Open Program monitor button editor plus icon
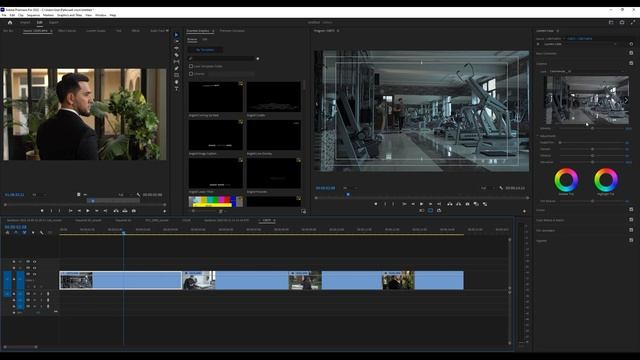Image resolution: width=640 pixels, height=360 pixels. [524, 211]
